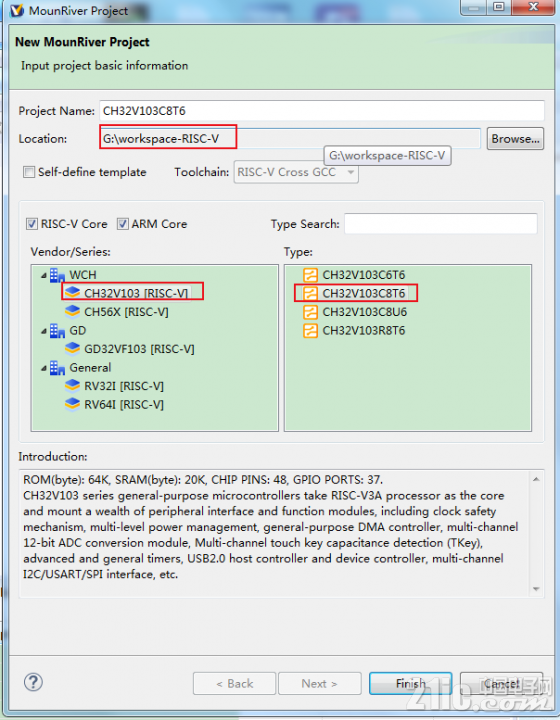Screen dimensions: 560x720
Task: Select CH56X [RISC-V] series
Action: pyautogui.click(x=126, y=312)
